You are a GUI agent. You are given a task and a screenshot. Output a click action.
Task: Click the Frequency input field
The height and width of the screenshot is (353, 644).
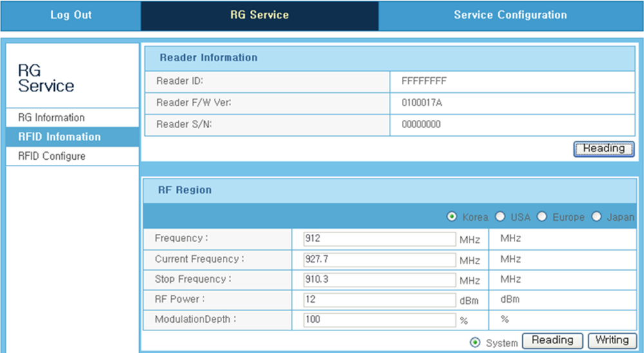pyautogui.click(x=379, y=239)
